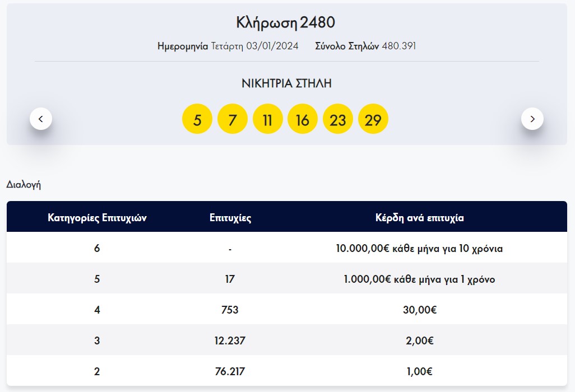Click the date Τετάρτη 03/01/2024
Image resolution: width=575 pixels, height=392 pixels.
(254, 46)
